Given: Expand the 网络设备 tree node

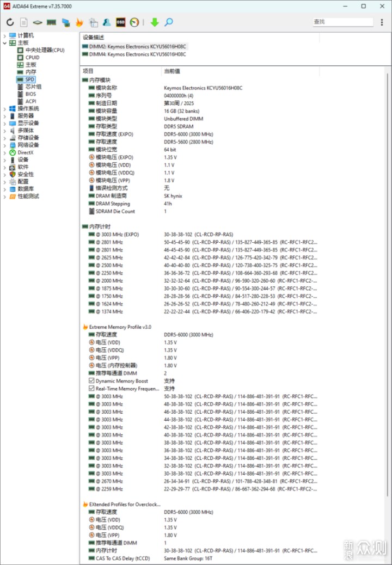Looking at the screenshot, I should (5, 145).
